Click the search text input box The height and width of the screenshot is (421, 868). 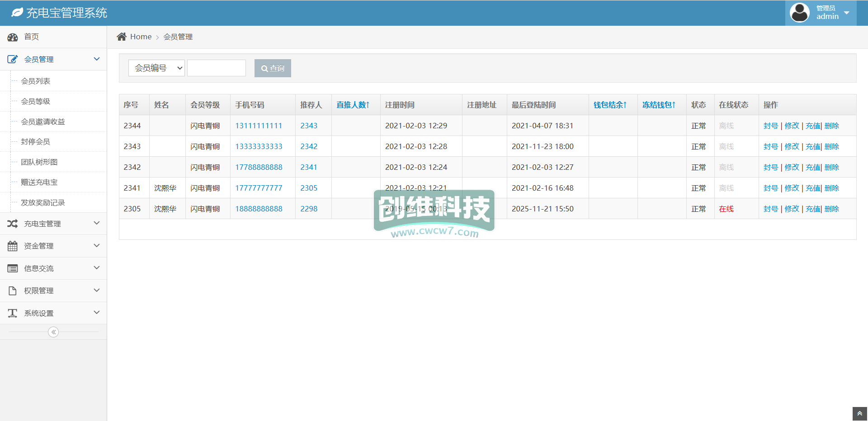[x=217, y=68]
